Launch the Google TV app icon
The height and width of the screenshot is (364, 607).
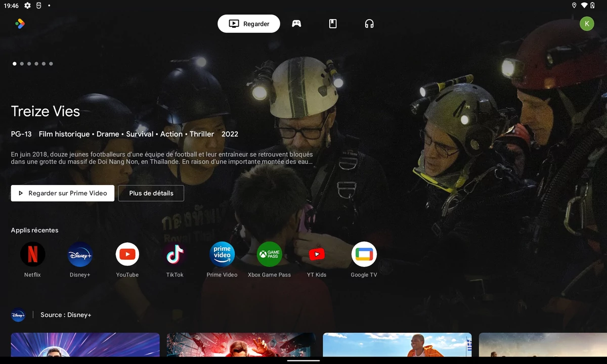pos(364,254)
